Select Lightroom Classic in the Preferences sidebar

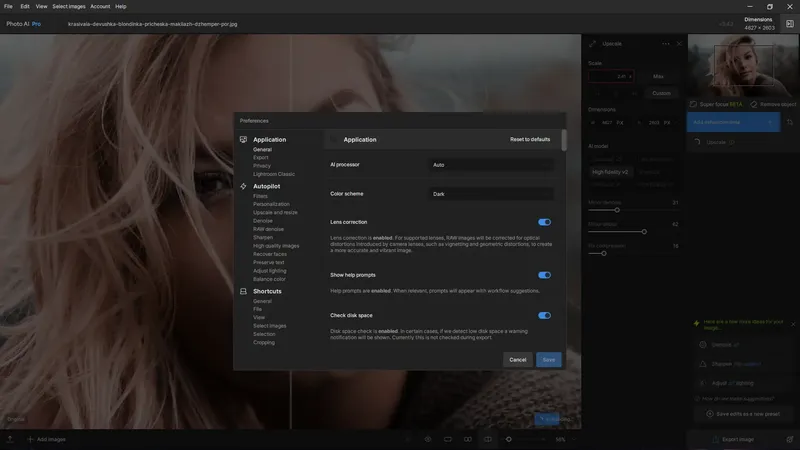273,174
